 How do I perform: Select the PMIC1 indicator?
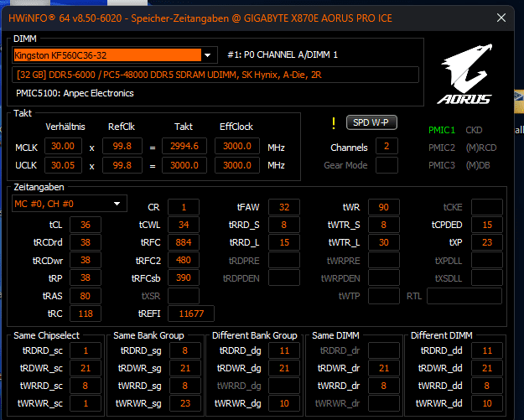coord(442,130)
